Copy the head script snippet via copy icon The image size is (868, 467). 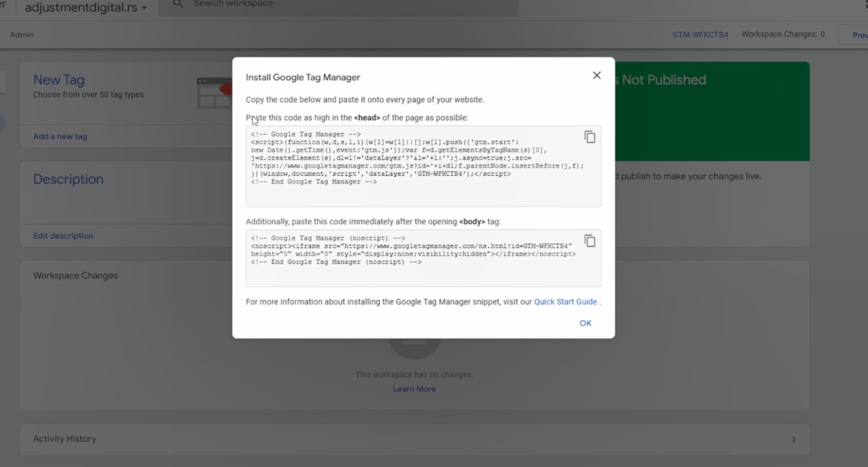click(590, 137)
